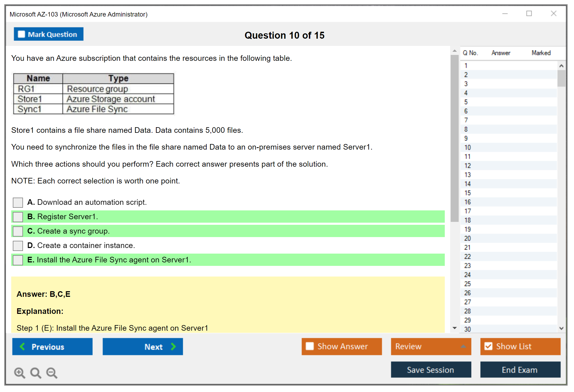The image size is (574, 392).
Task: Click the question pane scroll-down arrow
Action: tap(455, 328)
